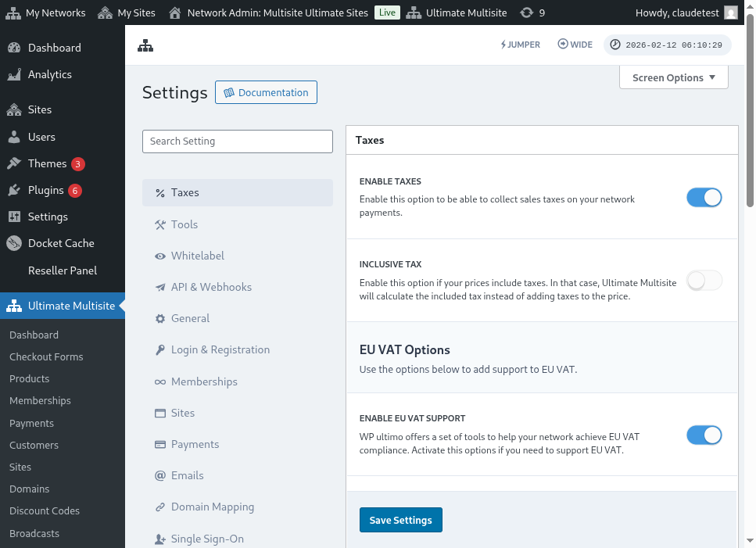756x548 pixels.
Task: Click the page vertical scrollbar
Action: point(750,111)
